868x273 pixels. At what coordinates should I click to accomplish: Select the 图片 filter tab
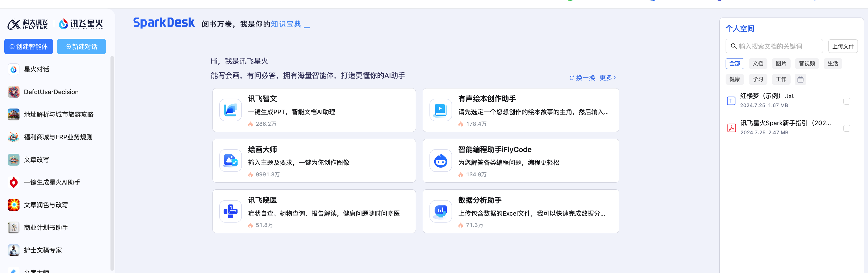click(x=781, y=63)
